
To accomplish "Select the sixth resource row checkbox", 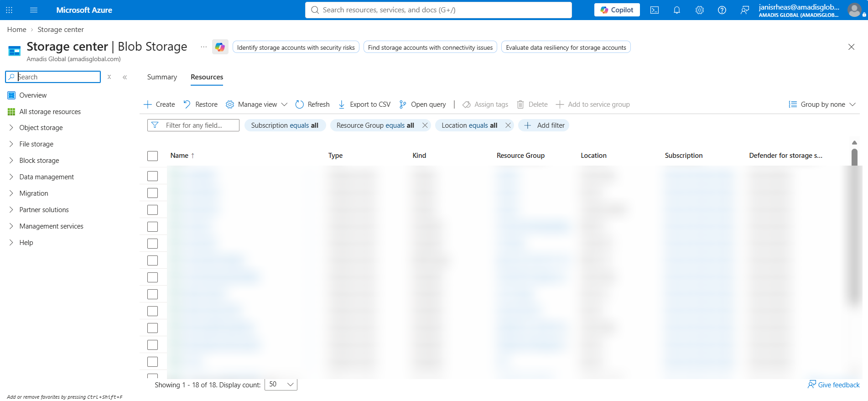I will pyautogui.click(x=153, y=260).
